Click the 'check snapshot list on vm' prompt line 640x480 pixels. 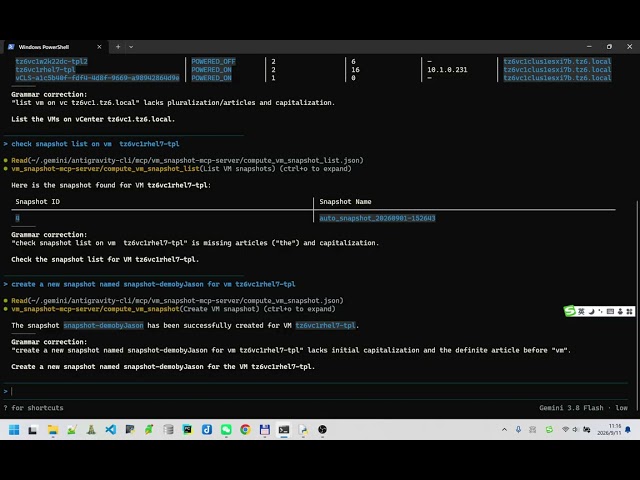point(91,144)
